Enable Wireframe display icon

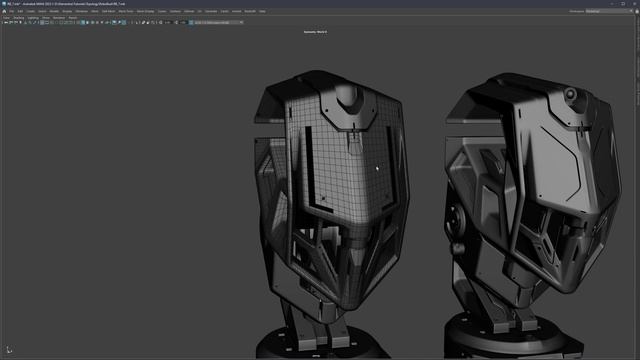coord(78,22)
